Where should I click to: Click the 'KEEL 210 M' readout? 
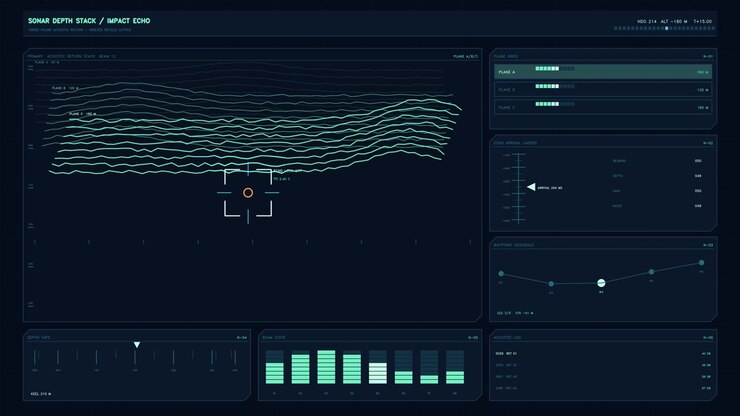click(x=41, y=394)
